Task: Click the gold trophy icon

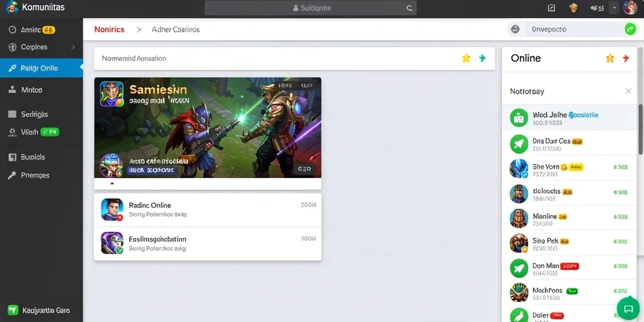Action: click(574, 8)
